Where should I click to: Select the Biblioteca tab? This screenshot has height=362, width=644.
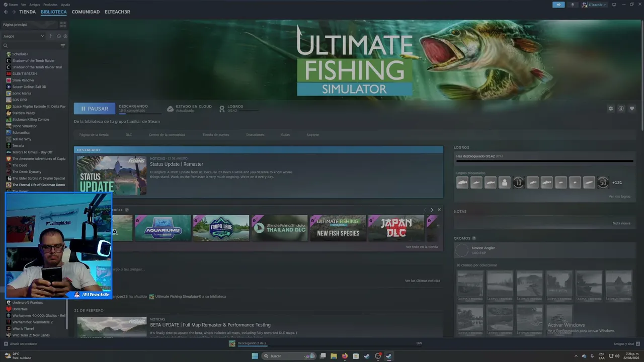point(54,12)
